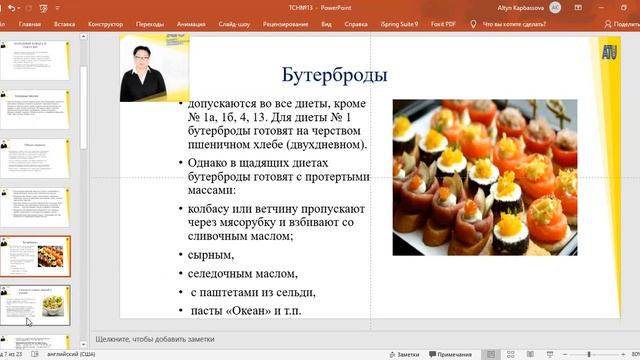Open the Рецензирование tab
Image resolution: width=640 pixels, height=360 pixels.
285,24
